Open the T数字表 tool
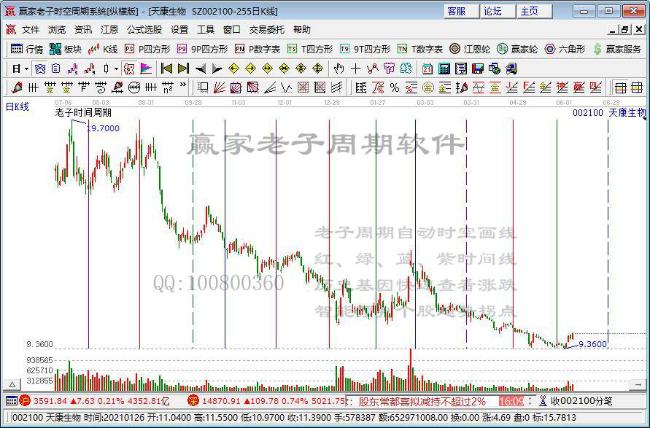 tap(420, 49)
